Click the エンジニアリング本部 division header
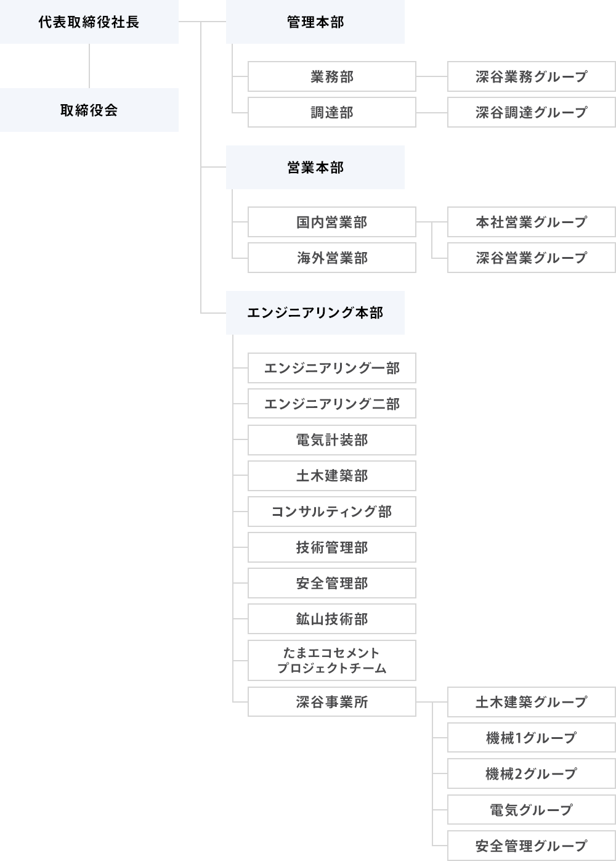Image resolution: width=616 pixels, height=861 pixels. (315, 313)
